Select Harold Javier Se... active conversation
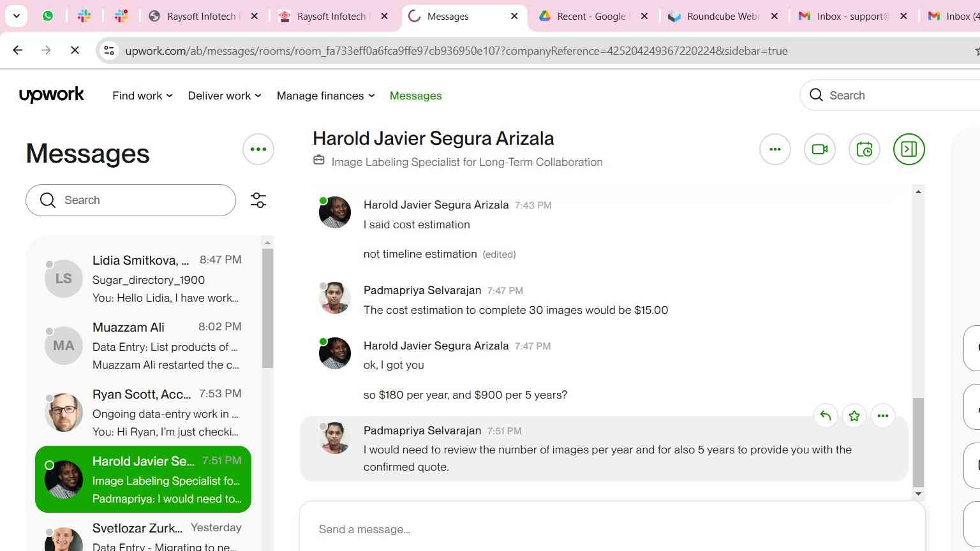The image size is (980, 551). 144,479
